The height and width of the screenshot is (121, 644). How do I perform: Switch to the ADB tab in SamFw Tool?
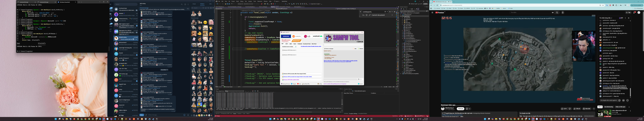pyautogui.click(x=291, y=44)
